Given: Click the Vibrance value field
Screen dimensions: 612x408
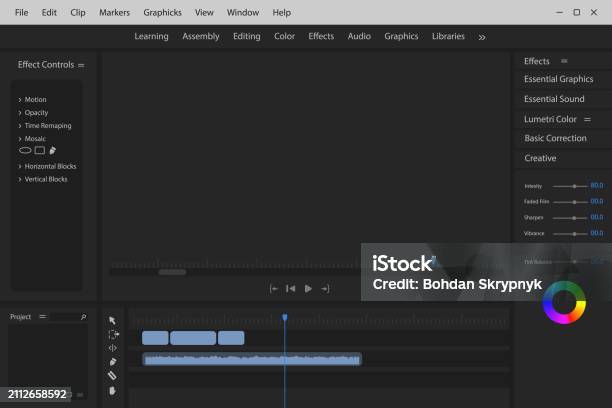Looking at the screenshot, I should 596,233.
